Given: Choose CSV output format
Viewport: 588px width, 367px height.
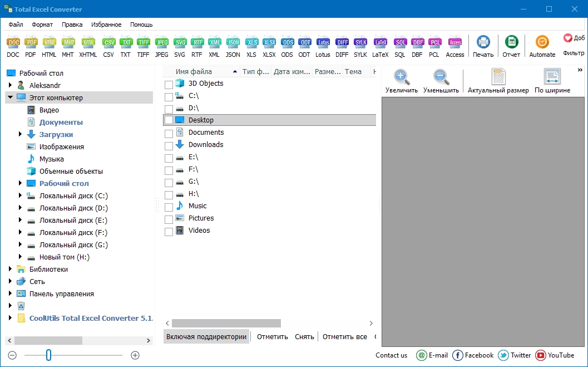Looking at the screenshot, I should [108, 47].
